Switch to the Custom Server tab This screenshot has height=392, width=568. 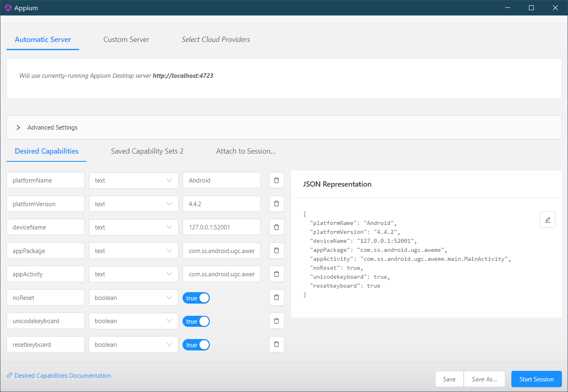point(126,40)
